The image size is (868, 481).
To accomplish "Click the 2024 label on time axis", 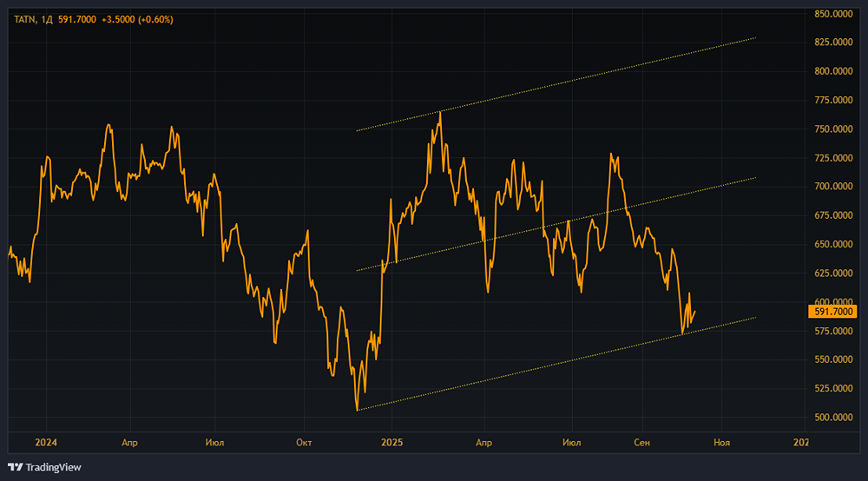I will tap(45, 442).
